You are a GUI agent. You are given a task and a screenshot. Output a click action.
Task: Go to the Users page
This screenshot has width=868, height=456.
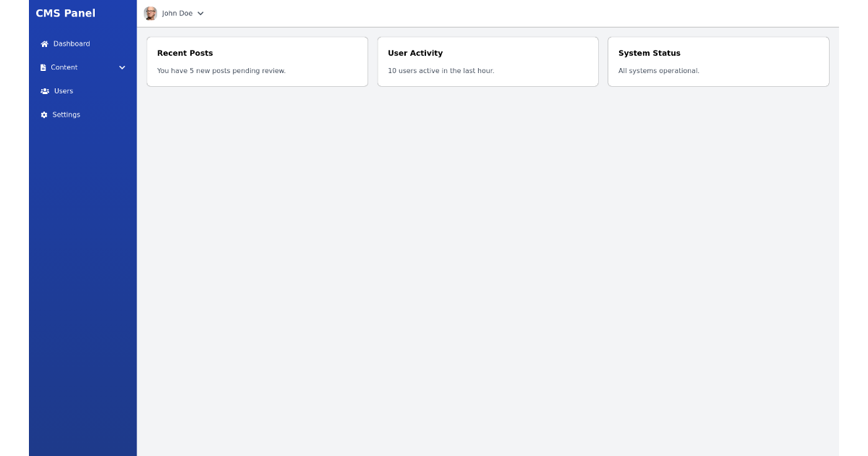coord(64,91)
